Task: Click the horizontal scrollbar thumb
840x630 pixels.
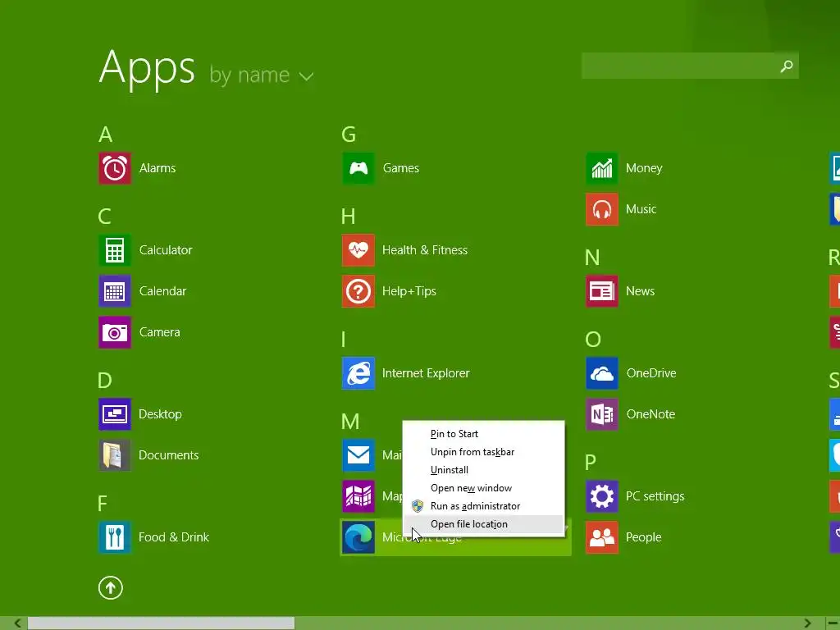Action: pos(162,623)
